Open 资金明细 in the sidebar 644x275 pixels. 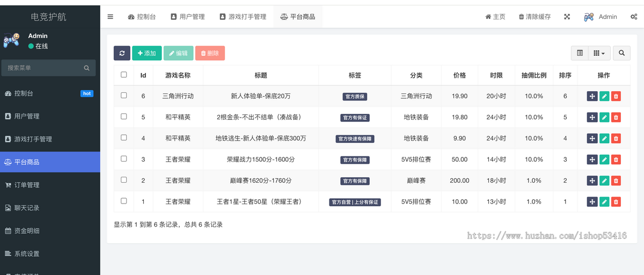click(x=50, y=231)
